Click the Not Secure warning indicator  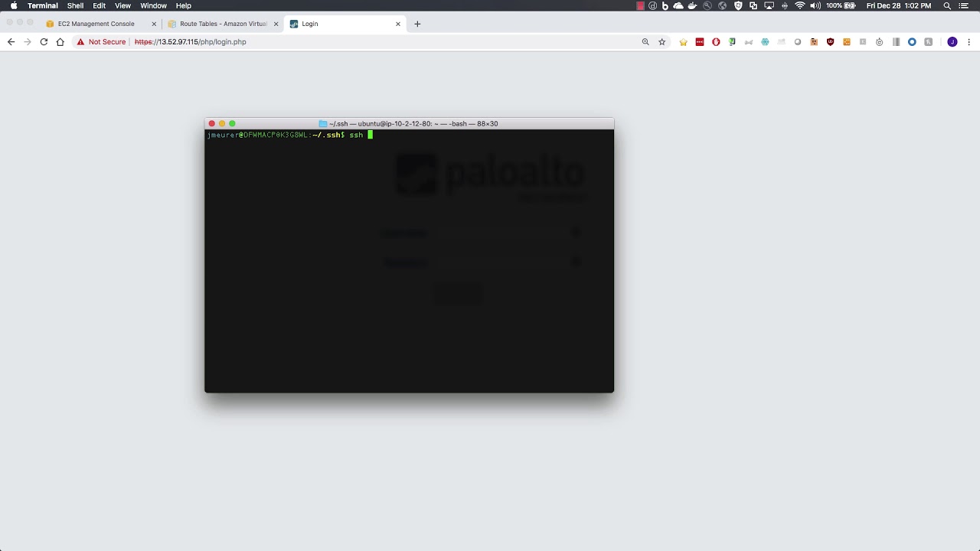coord(101,42)
